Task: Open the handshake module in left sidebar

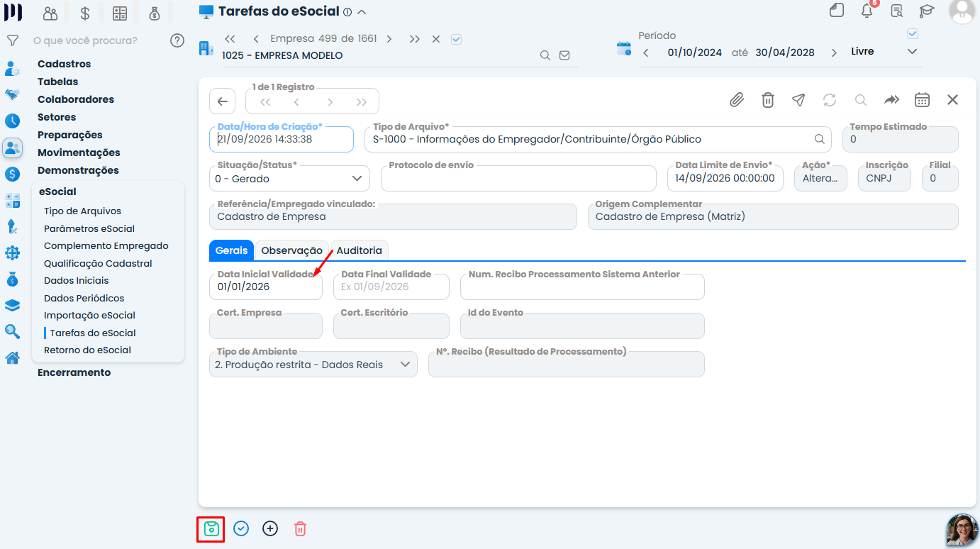Action: [12, 94]
